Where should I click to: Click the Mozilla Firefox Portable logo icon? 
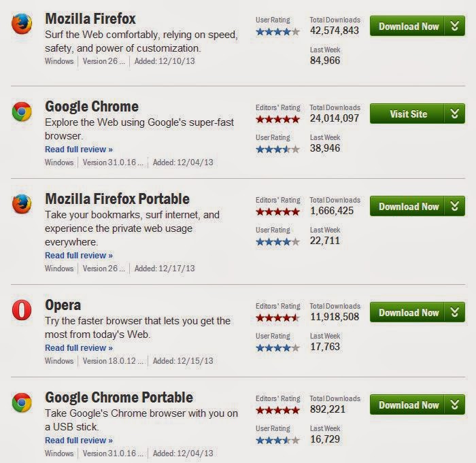(22, 204)
